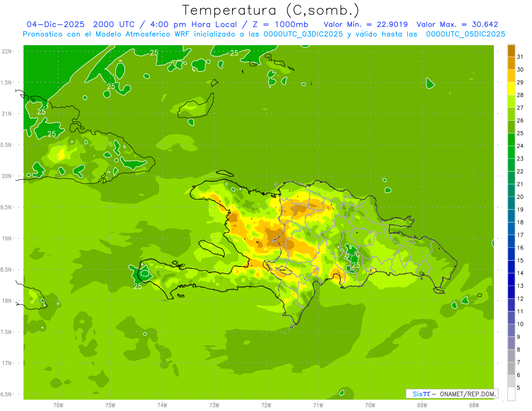Pick the yellow swatch between 28 and 29
Screen dimensions: 532x411
(511, 89)
